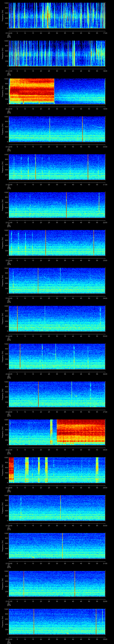Click the 23:18:00 start time label
This screenshot has width=114, height=644.
(x=9, y=109)
